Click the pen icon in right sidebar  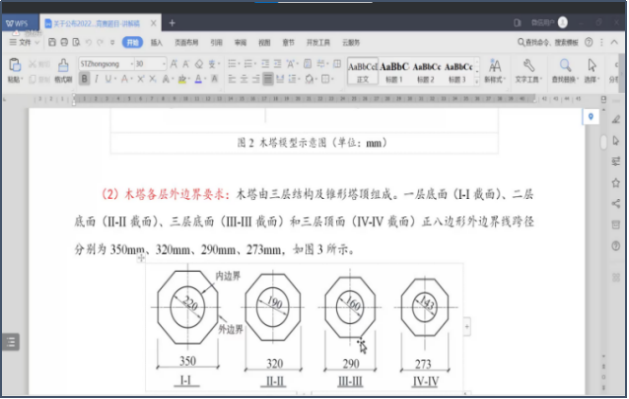tap(616, 119)
